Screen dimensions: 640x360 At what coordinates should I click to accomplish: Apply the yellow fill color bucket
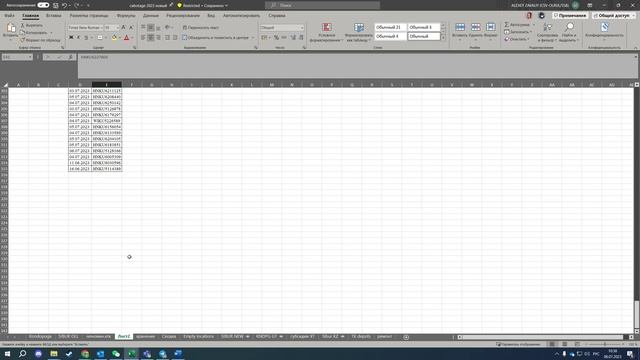(114, 38)
